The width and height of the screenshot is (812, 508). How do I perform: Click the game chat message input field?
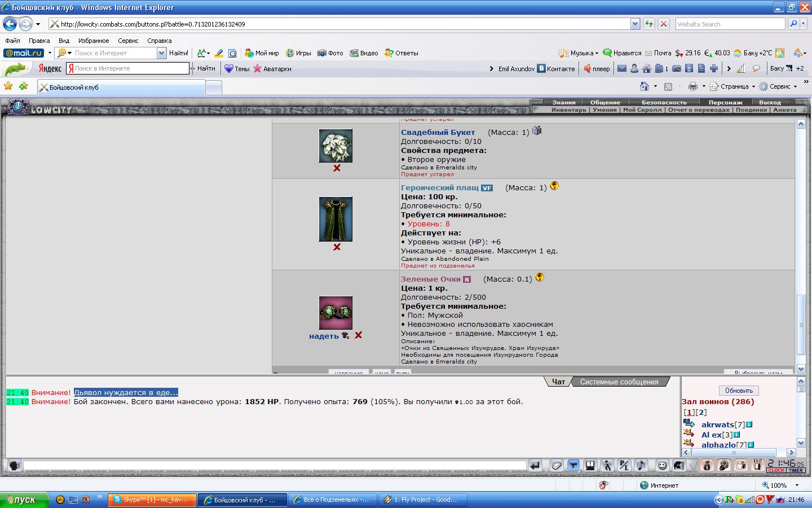(275, 466)
